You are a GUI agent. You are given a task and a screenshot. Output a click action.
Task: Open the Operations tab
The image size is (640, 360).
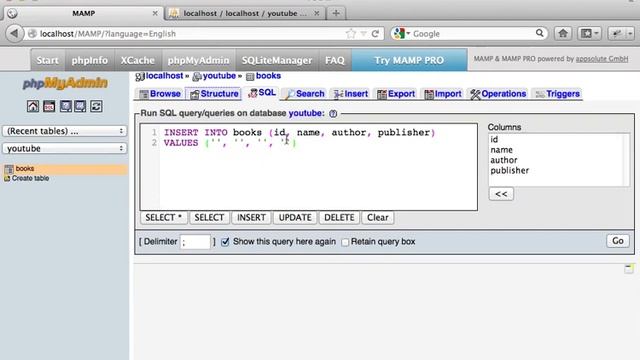498,94
